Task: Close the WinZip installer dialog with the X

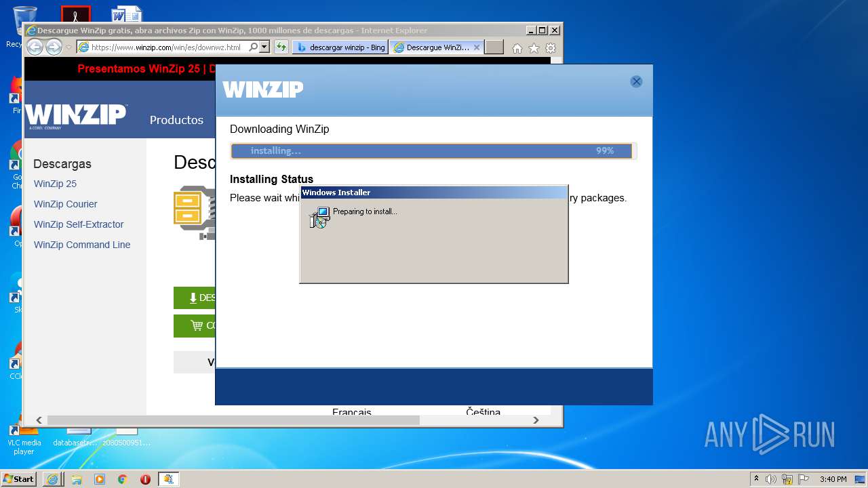Action: 636,81
